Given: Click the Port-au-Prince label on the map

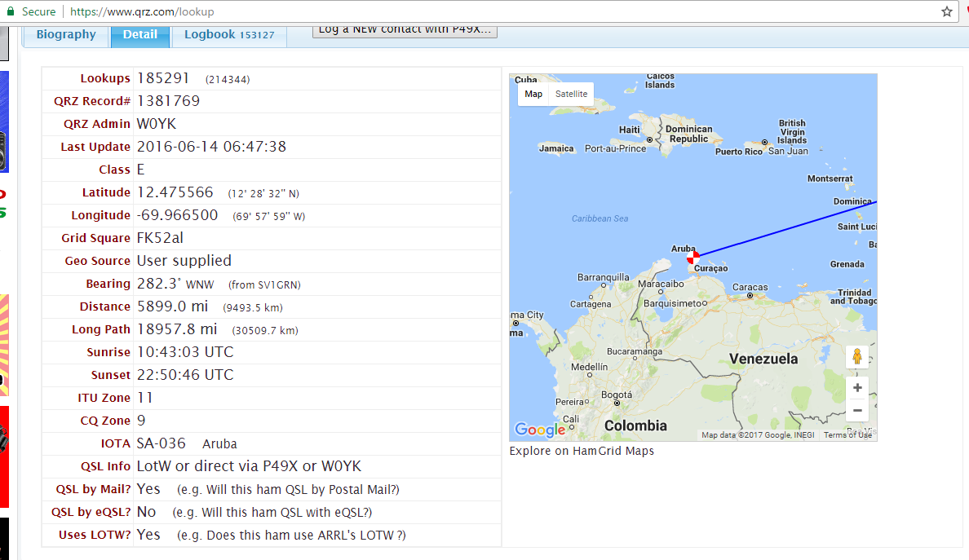Looking at the screenshot, I should (615, 148).
